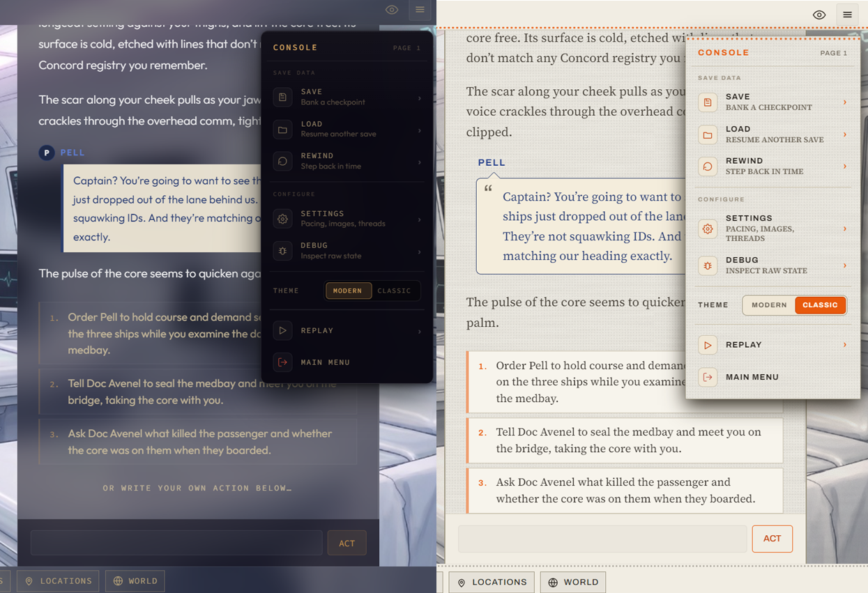Expand the Save chevron in the dark console

pyautogui.click(x=419, y=98)
